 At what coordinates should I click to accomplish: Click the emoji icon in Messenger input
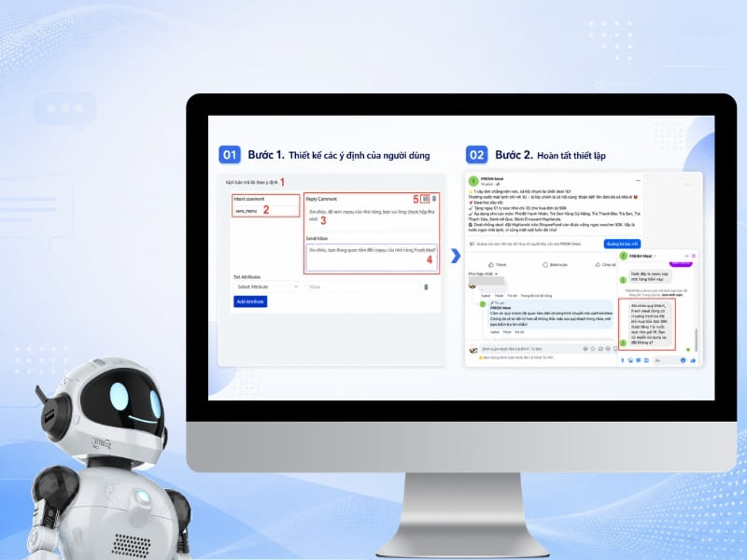coord(683,360)
